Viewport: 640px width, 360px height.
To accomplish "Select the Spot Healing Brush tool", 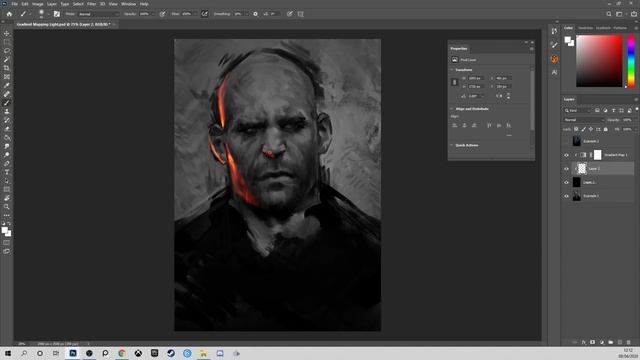I will coord(7,94).
